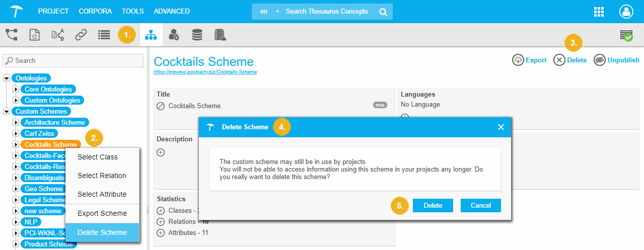Expand the Architecture Scheme node
This screenshot has width=644, height=250.
[16, 122]
